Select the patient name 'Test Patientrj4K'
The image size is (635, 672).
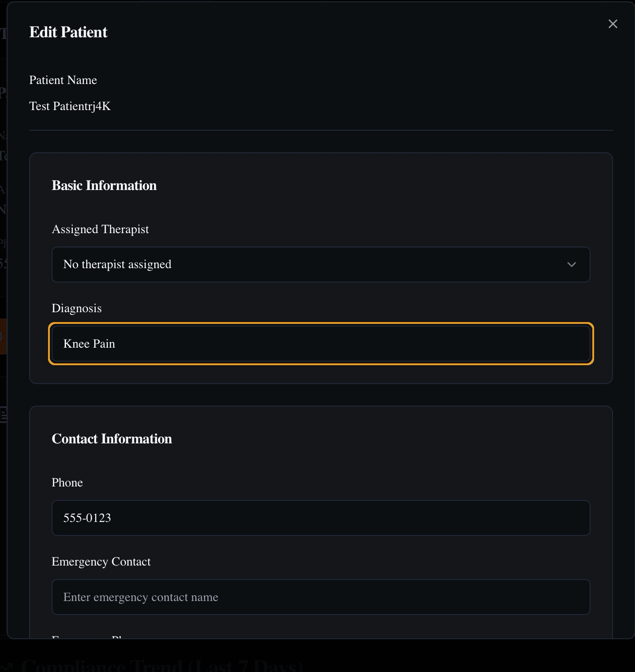pos(70,106)
